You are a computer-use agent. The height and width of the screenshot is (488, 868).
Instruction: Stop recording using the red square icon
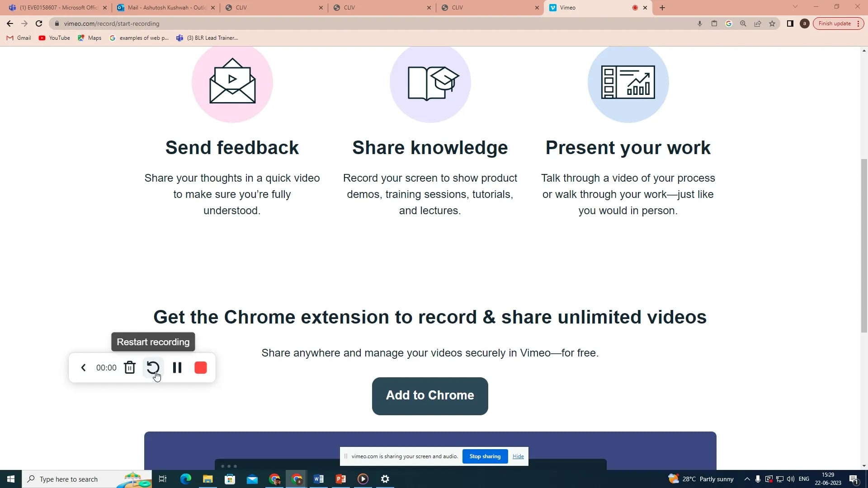pyautogui.click(x=200, y=367)
